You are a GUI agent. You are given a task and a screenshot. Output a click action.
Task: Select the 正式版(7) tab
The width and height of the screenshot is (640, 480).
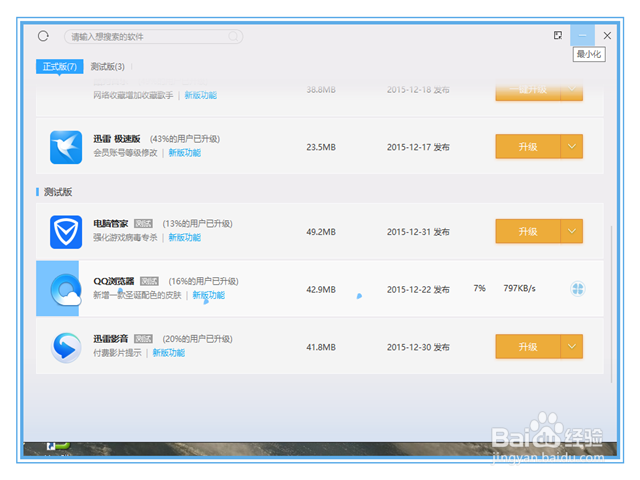(60, 67)
